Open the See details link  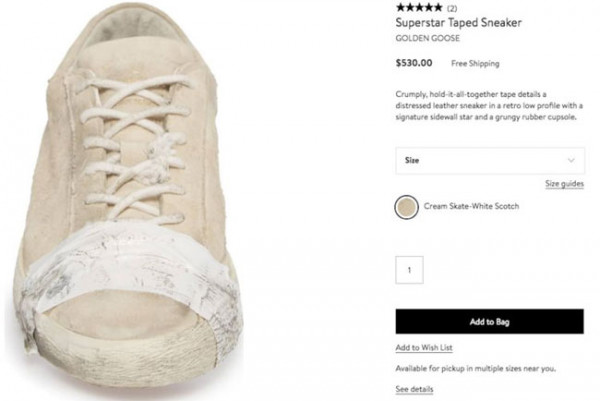pos(414,388)
